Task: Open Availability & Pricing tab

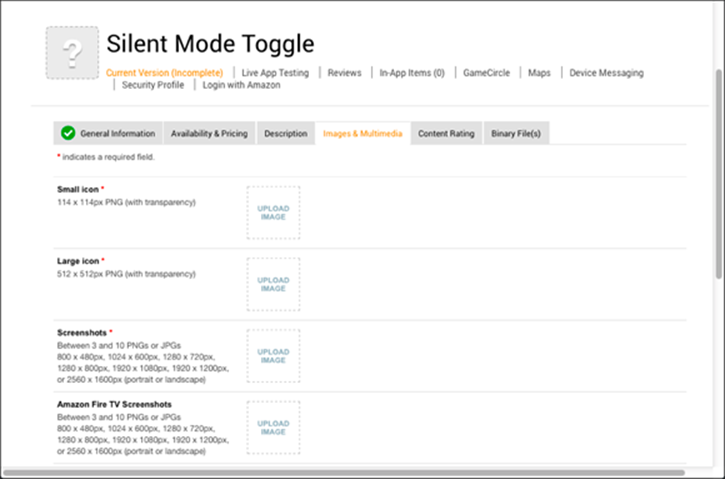Action: [x=209, y=133]
